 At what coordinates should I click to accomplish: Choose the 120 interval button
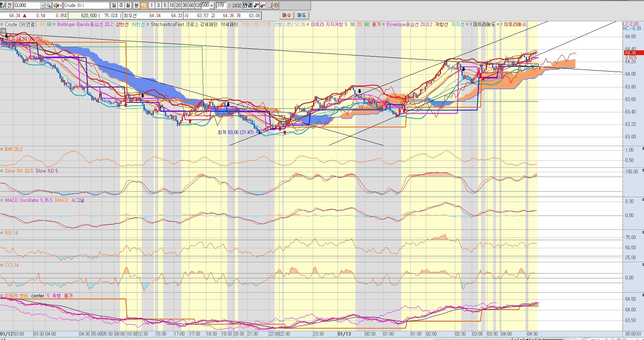(198, 5)
